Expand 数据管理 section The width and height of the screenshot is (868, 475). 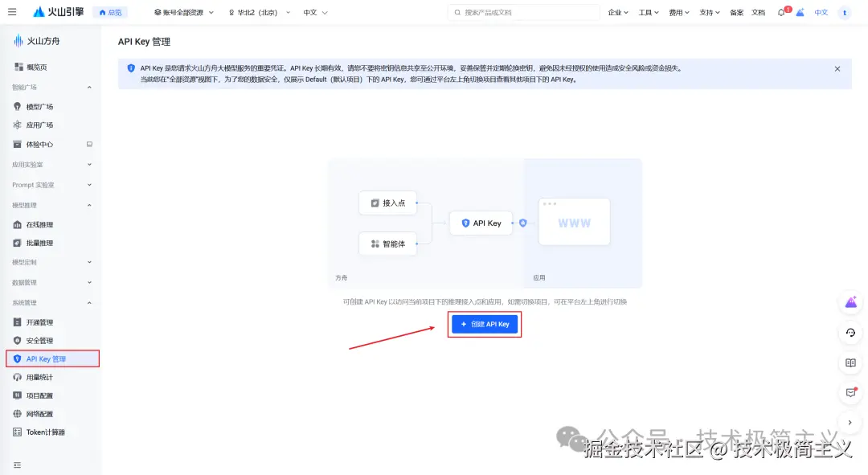coord(52,282)
